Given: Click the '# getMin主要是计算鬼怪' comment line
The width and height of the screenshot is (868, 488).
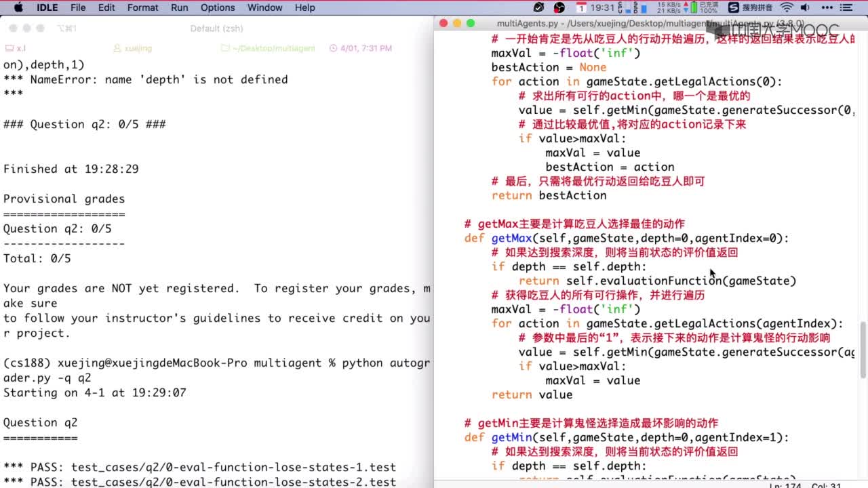Looking at the screenshot, I should [591, 423].
